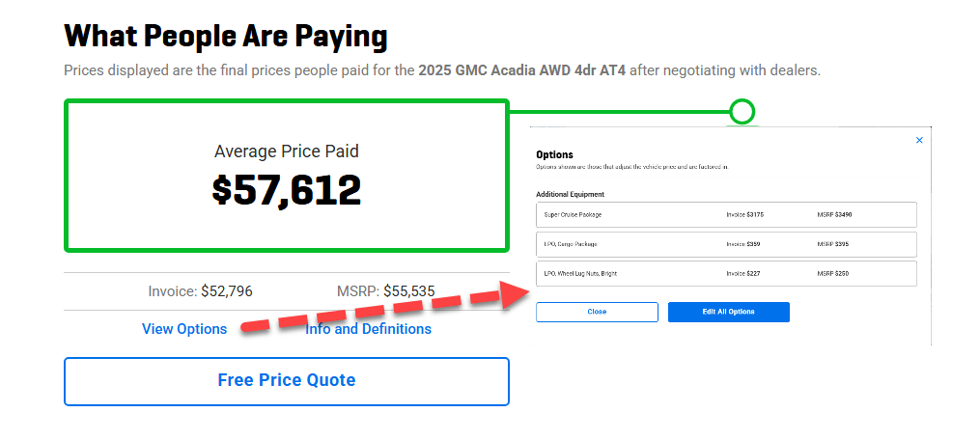Click the 2025 GMC Acadia AWD 4dr AT4 text

tap(522, 70)
